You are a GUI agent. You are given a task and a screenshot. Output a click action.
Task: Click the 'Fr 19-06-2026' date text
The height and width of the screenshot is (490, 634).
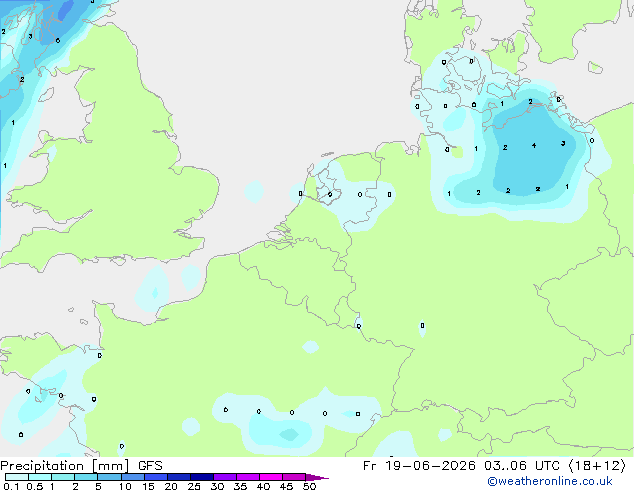(419, 466)
